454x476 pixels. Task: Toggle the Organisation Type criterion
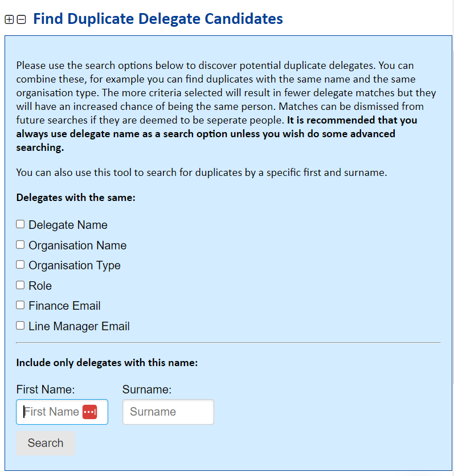(x=20, y=264)
